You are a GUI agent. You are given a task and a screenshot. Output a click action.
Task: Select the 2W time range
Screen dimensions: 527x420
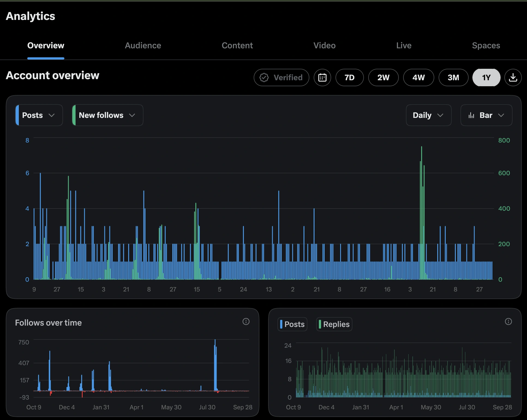[x=383, y=78]
